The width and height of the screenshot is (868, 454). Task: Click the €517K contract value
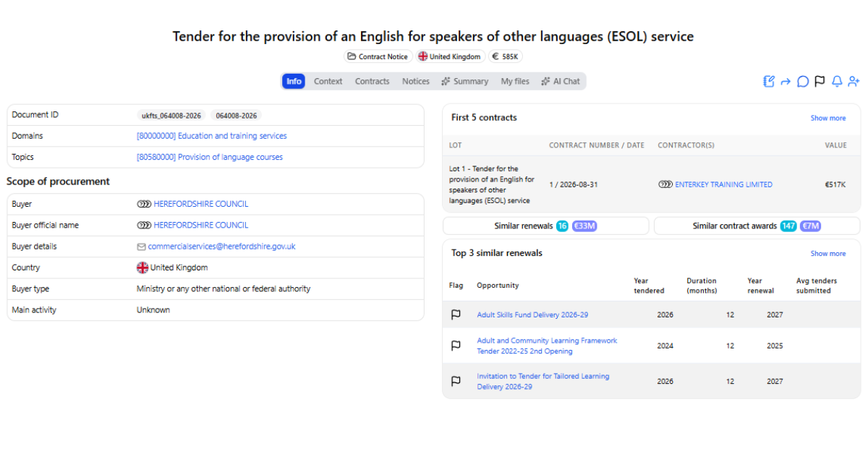(835, 185)
